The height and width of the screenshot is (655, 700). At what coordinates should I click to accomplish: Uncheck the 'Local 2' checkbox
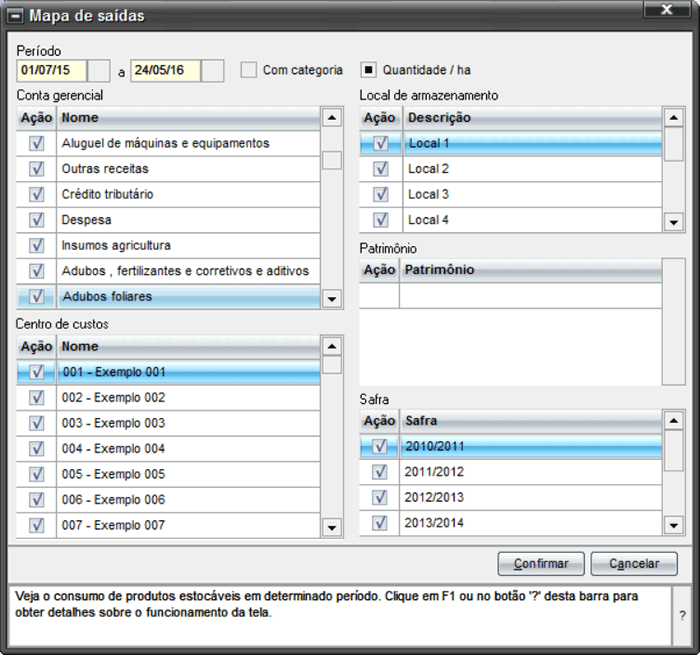(381, 169)
